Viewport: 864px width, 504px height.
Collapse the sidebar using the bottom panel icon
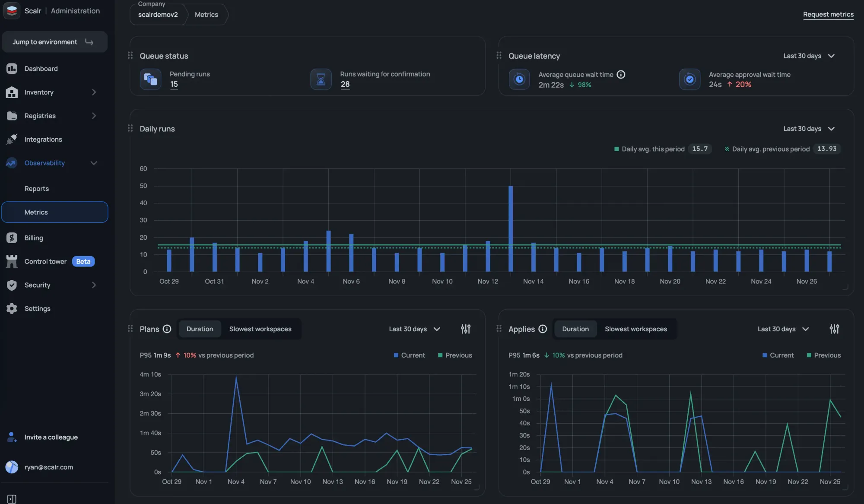12,499
